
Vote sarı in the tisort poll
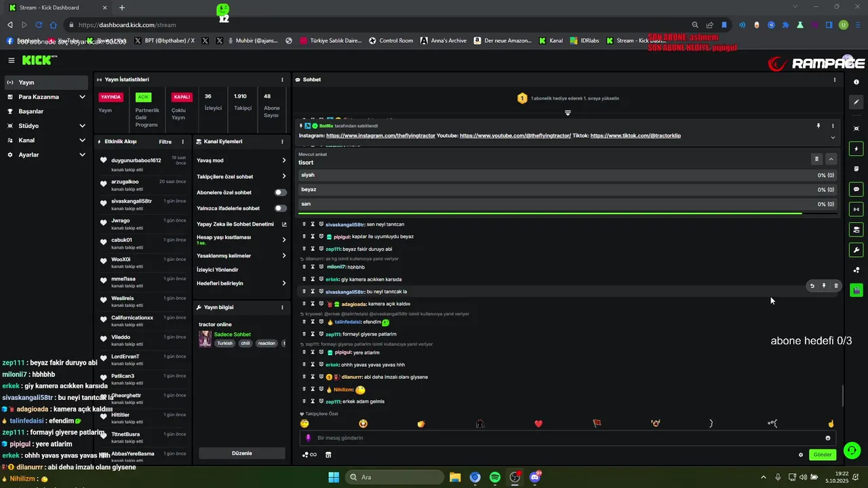pyautogui.click(x=568, y=204)
